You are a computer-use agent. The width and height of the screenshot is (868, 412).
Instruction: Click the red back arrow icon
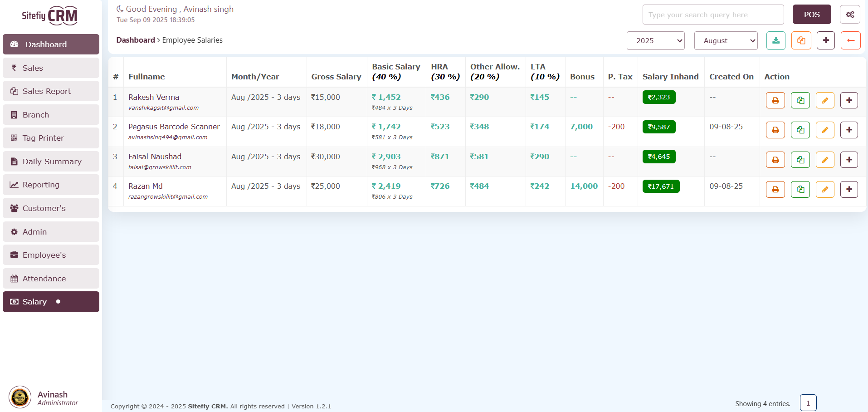click(850, 40)
